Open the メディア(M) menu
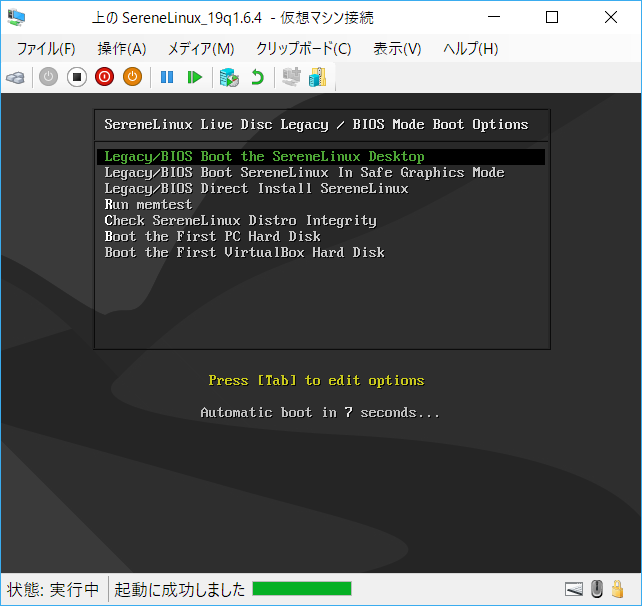This screenshot has width=642, height=606. point(201,49)
